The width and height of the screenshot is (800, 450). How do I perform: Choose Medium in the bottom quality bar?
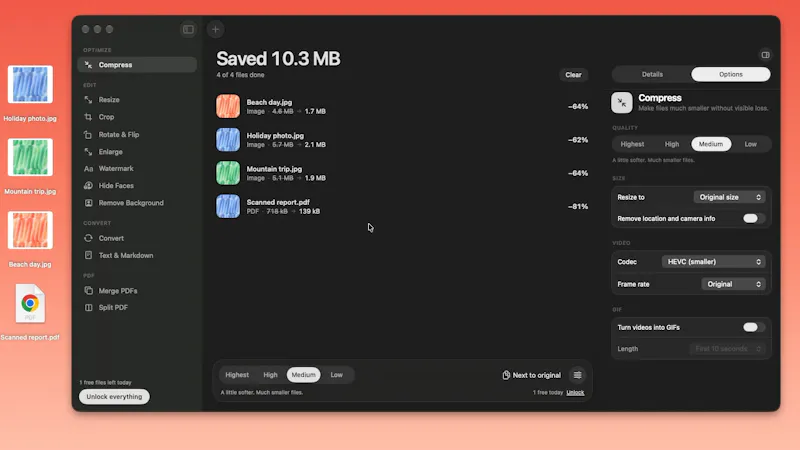tap(304, 374)
